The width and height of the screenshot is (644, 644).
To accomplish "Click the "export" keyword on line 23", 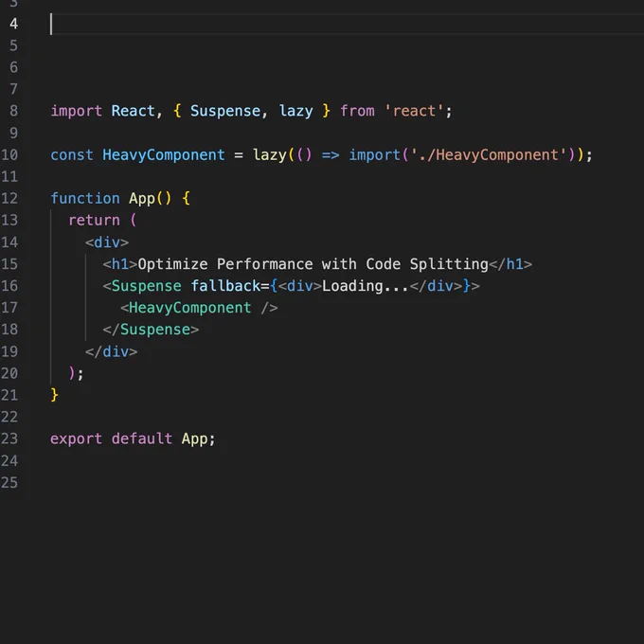I will click(x=76, y=438).
